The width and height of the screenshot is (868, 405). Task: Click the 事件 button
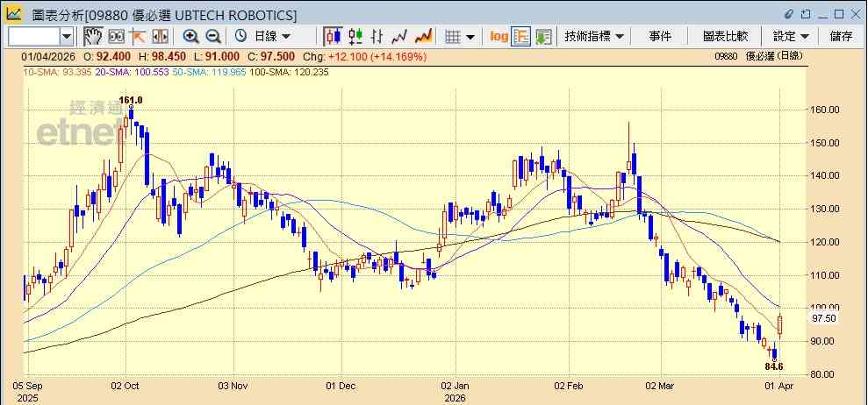click(x=660, y=37)
